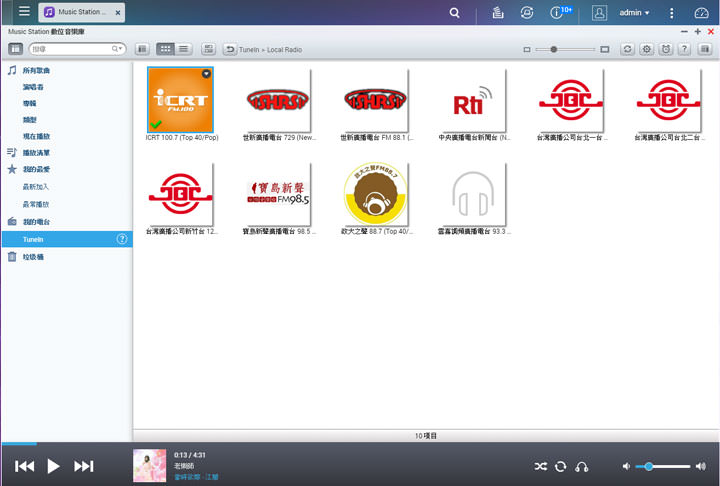Open settings with the gear icon

point(646,49)
